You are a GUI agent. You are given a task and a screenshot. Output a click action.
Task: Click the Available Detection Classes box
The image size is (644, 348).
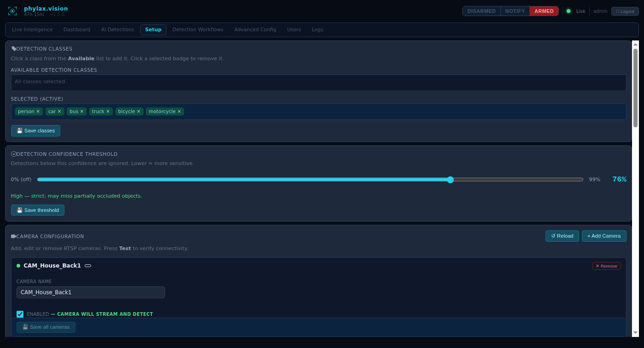point(319,83)
